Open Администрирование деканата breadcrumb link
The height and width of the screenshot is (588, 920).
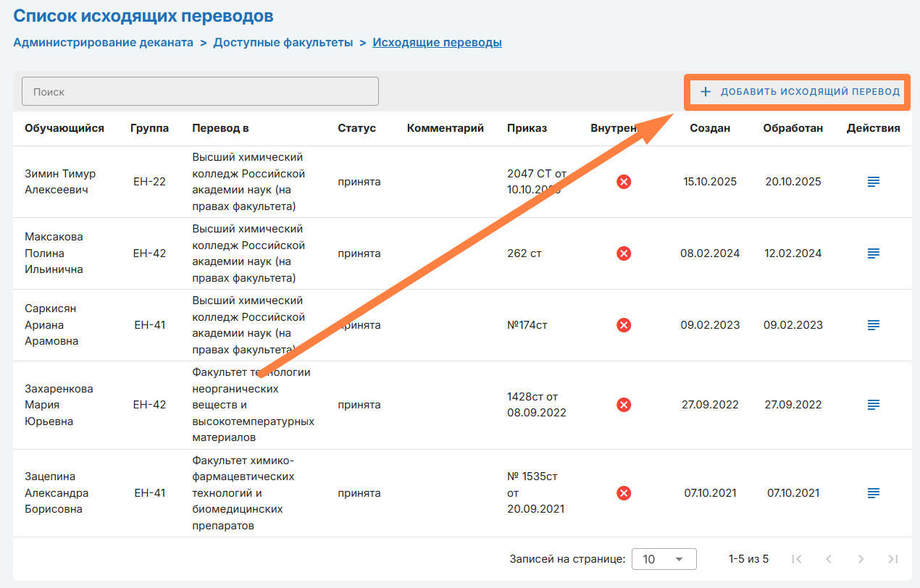103,42
